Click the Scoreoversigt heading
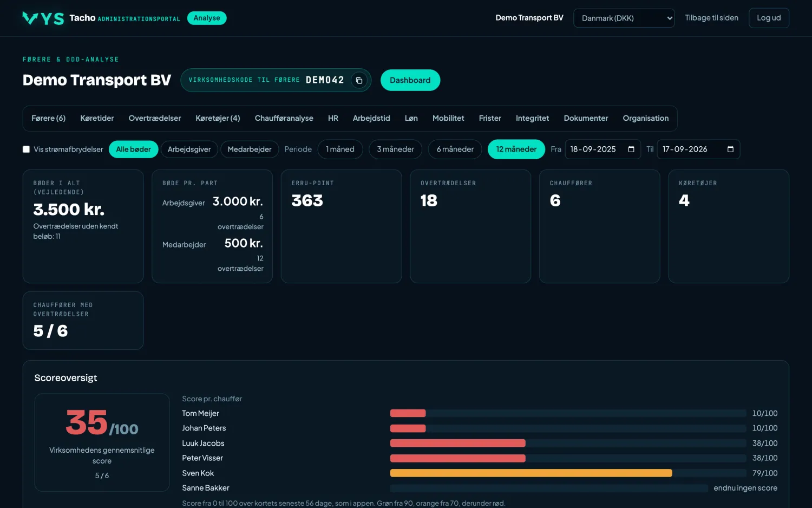812x508 pixels. [x=66, y=378]
